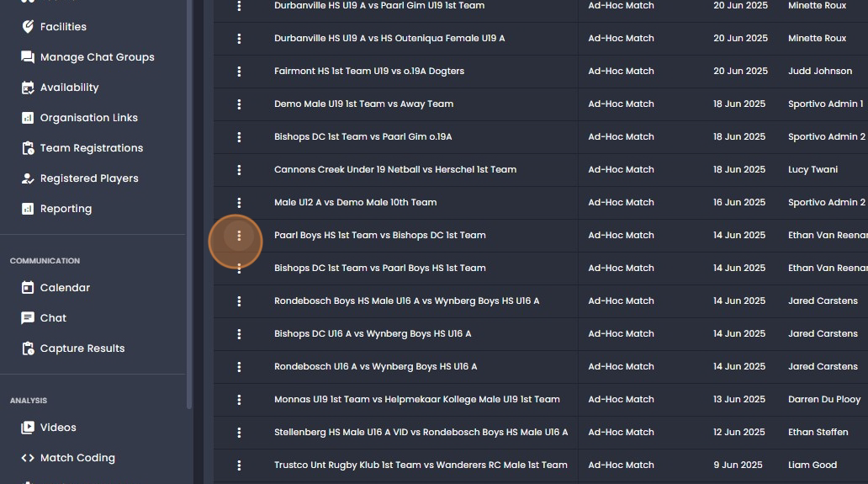Open the Facilities sidebar icon
The height and width of the screenshot is (484, 868).
pyautogui.click(x=28, y=27)
